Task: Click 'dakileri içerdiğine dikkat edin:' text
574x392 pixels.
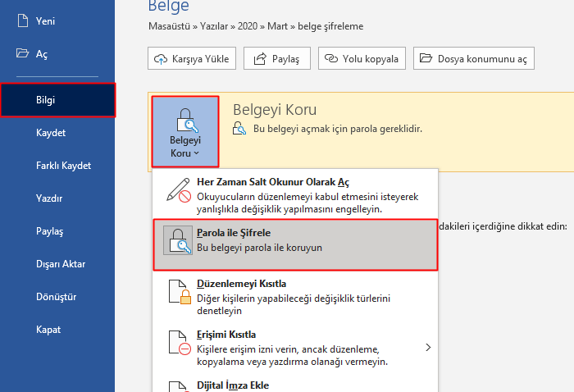Action: [x=503, y=226]
